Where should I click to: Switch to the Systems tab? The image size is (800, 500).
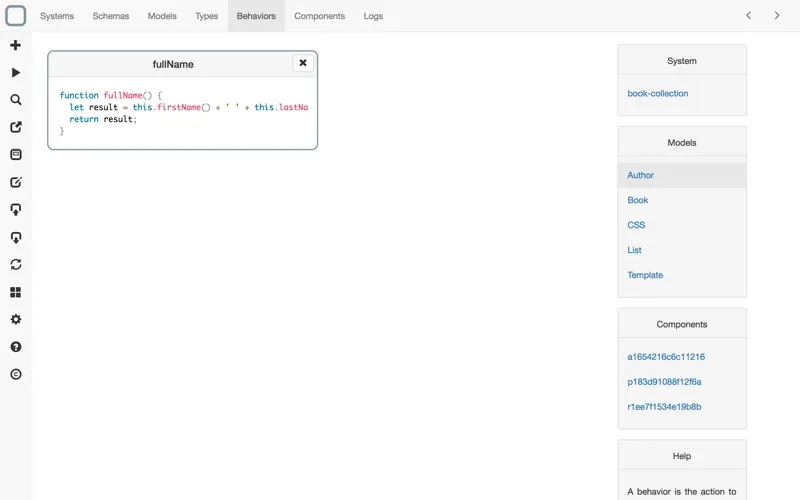pyautogui.click(x=57, y=16)
